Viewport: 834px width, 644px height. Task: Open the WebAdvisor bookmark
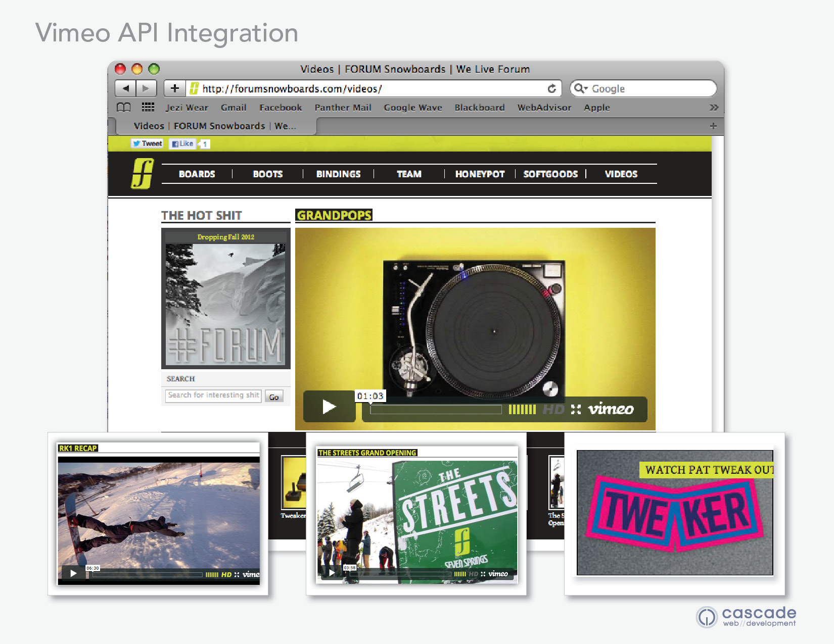coord(544,108)
